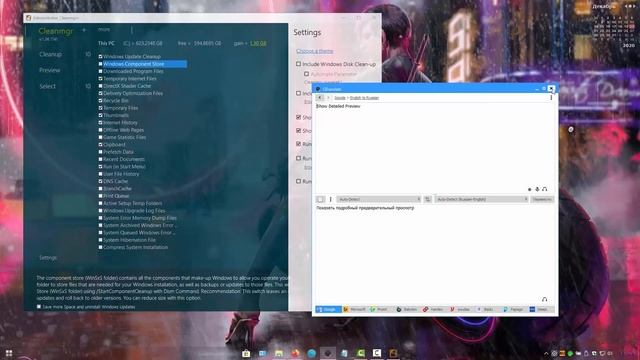Uncheck Recycle Bin checkbox
640x360 pixels.
click(100, 101)
